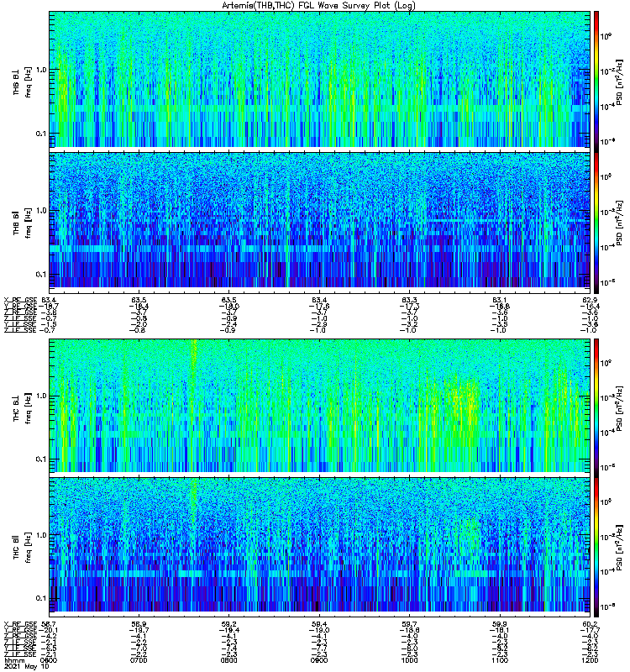Click the "THB B⊥ freq [Hz]" axis label
This screenshot has height=672, width=630.
click(x=22, y=81)
